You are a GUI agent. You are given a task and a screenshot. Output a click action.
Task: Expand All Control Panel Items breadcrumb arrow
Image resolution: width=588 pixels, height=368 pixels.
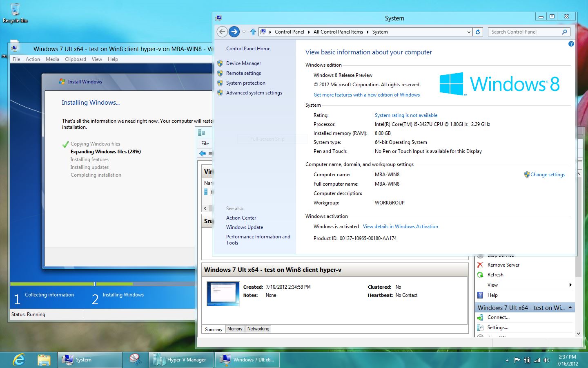[x=367, y=32]
